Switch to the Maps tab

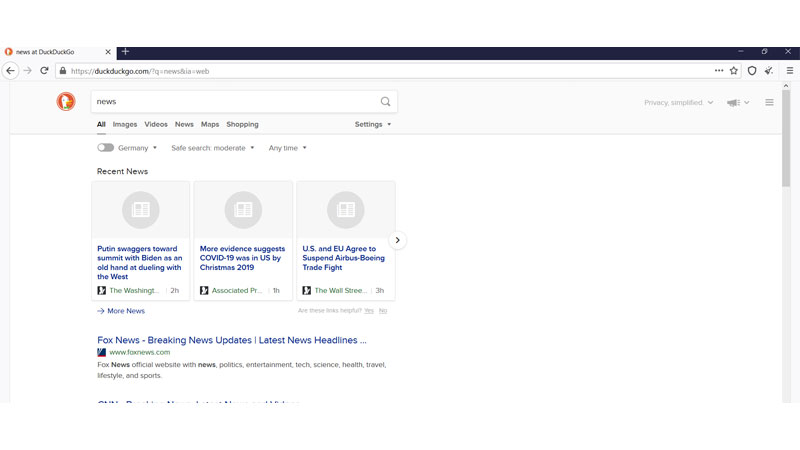[x=210, y=124]
